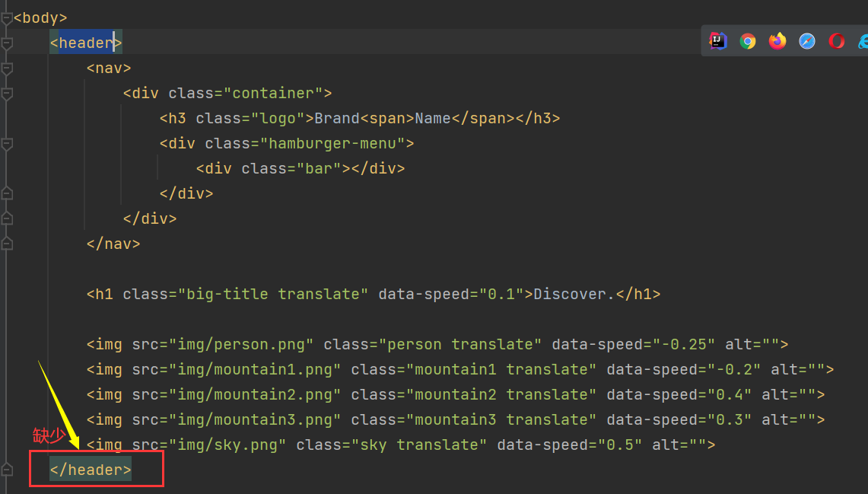
Task: Collapse the nav element code block
Action: (x=6, y=68)
